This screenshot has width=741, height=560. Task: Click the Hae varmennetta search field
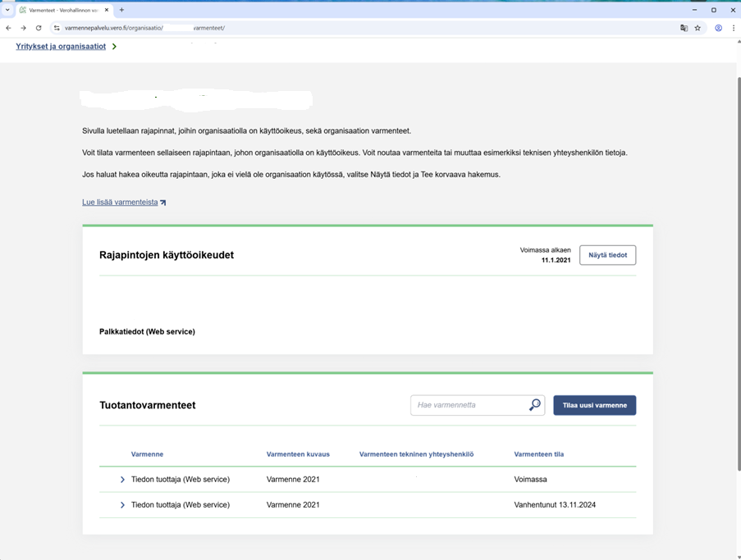point(469,405)
